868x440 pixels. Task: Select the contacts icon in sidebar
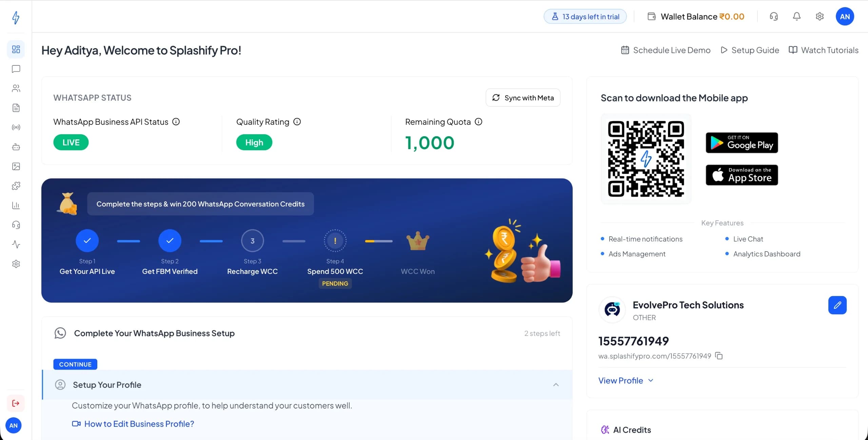16,88
